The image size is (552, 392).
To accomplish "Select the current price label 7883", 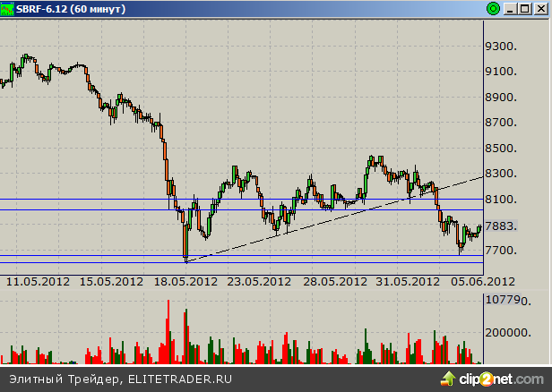I will [x=500, y=226].
